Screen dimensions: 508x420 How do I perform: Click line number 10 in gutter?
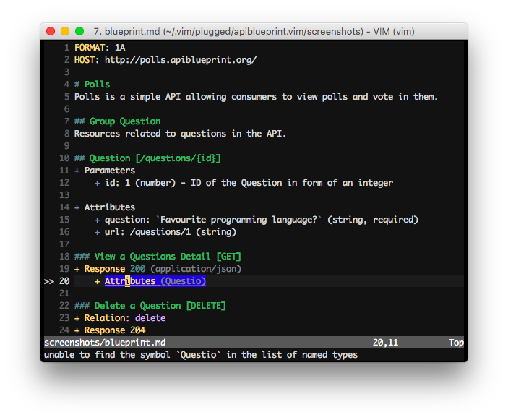pyautogui.click(x=64, y=158)
